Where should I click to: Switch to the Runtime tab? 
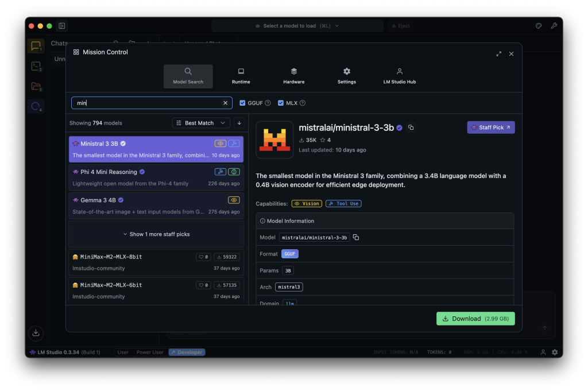pyautogui.click(x=241, y=76)
